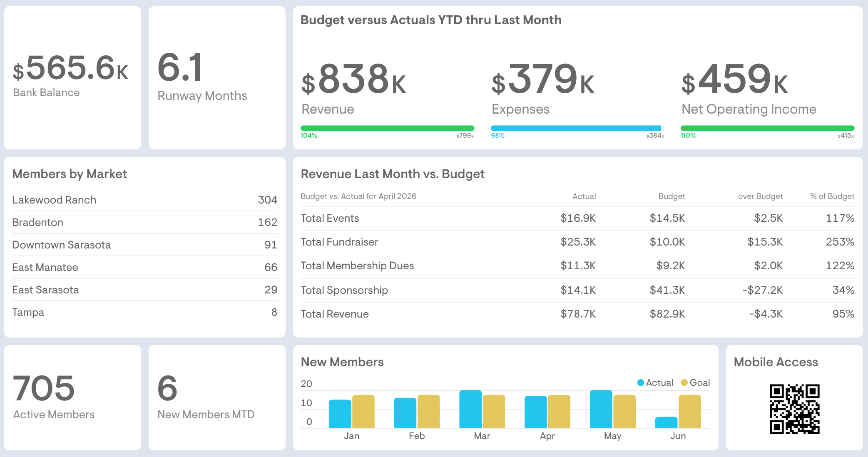This screenshot has height=457, width=868.
Task: Select the $565.6K Bank Balance figure
Action: [71, 68]
